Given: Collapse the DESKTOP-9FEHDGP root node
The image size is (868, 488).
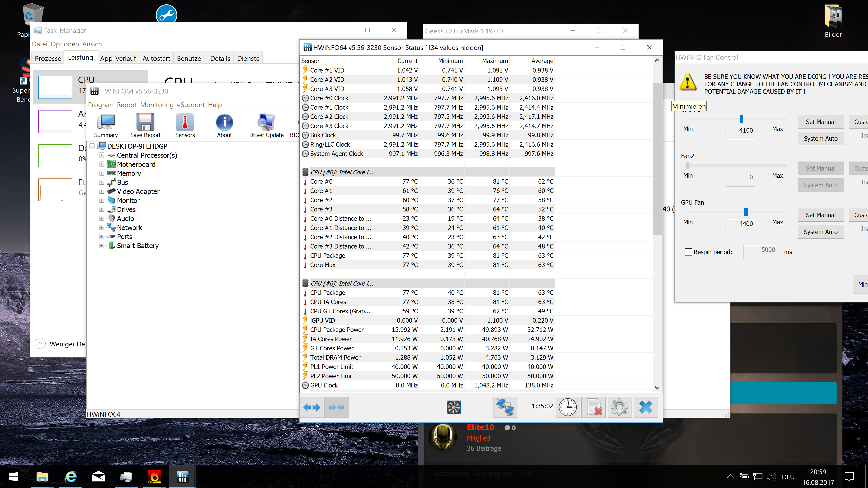Looking at the screenshot, I should coord(92,146).
